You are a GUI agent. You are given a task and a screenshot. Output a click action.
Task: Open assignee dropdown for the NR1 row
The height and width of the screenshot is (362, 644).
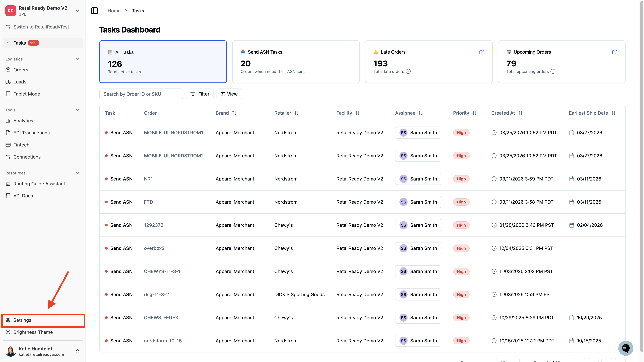pos(418,179)
